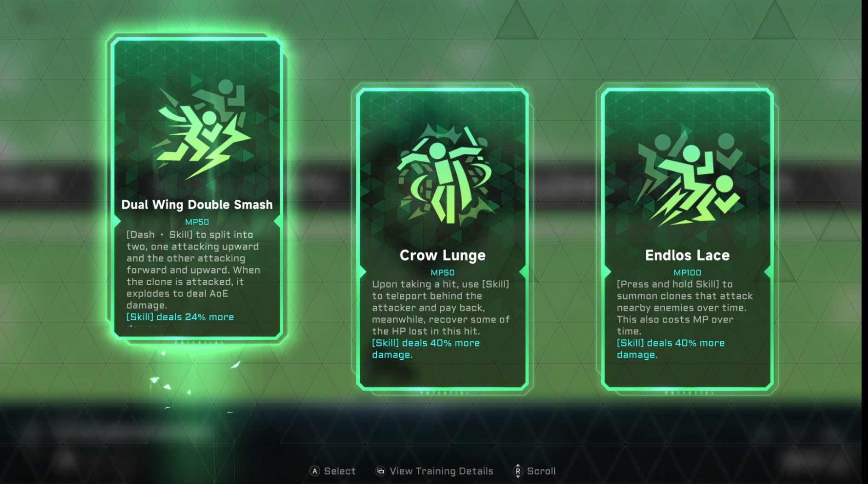Viewport: 868px width, 484px height.
Task: Click MP50 cost on Dual Wing card
Action: tap(197, 222)
